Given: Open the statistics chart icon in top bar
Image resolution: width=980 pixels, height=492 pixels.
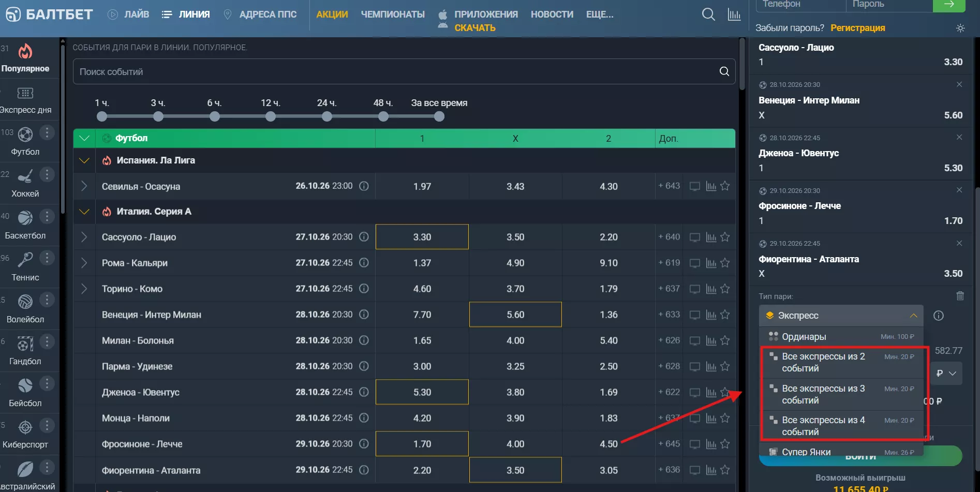Looking at the screenshot, I should point(734,14).
